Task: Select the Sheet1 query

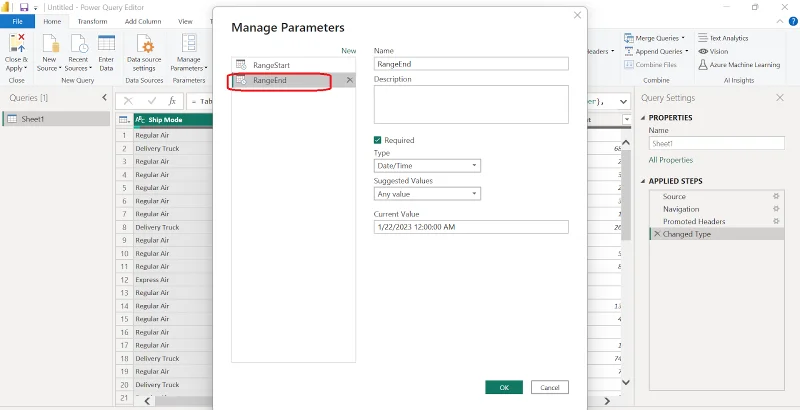Action: pyautogui.click(x=56, y=119)
